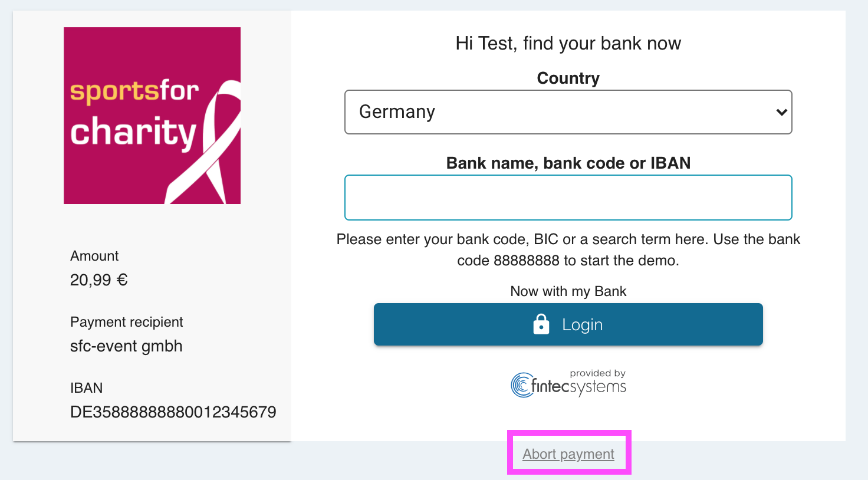Click the Abort payment link
Image resolution: width=868 pixels, height=480 pixels.
click(x=568, y=454)
